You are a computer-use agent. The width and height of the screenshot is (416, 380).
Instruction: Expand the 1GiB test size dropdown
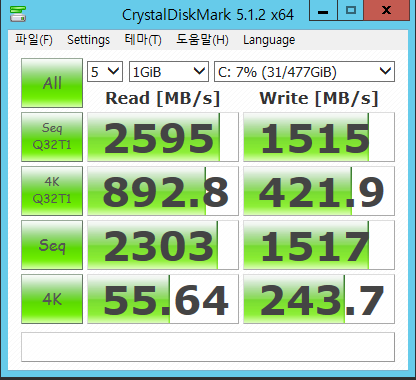[x=169, y=71]
